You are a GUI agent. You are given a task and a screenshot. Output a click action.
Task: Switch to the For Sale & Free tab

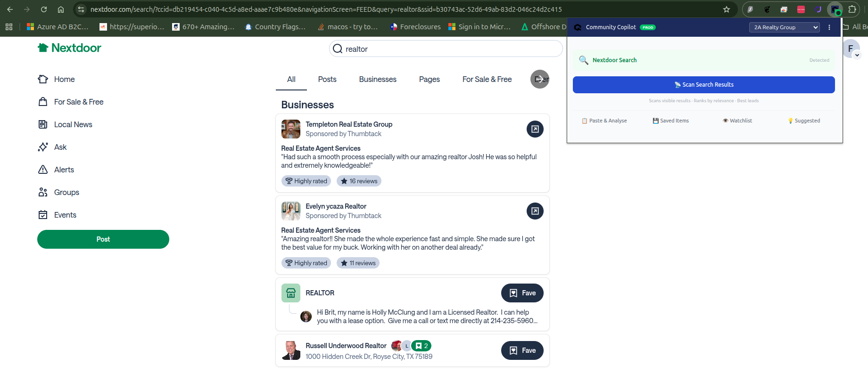(x=487, y=79)
